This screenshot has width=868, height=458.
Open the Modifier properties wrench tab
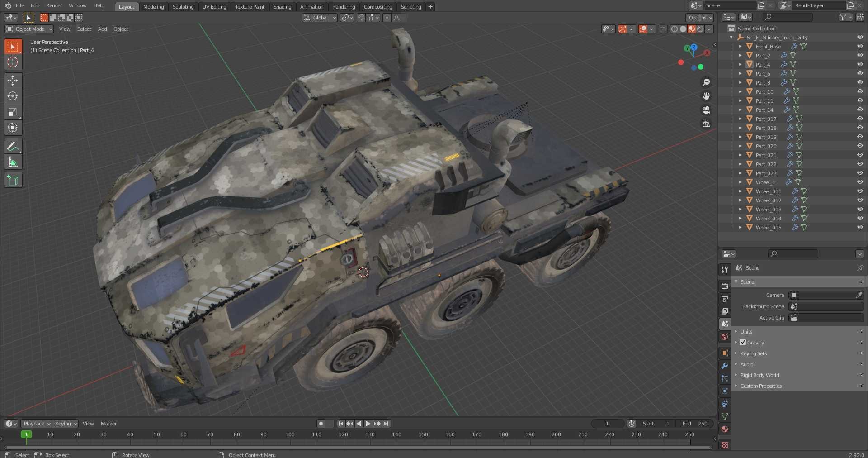pyautogui.click(x=725, y=366)
